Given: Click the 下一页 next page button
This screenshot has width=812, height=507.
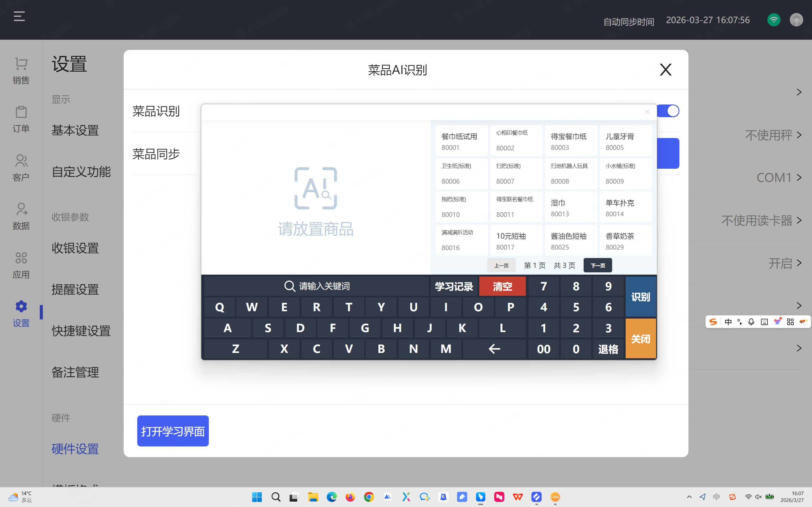Looking at the screenshot, I should pos(598,266).
